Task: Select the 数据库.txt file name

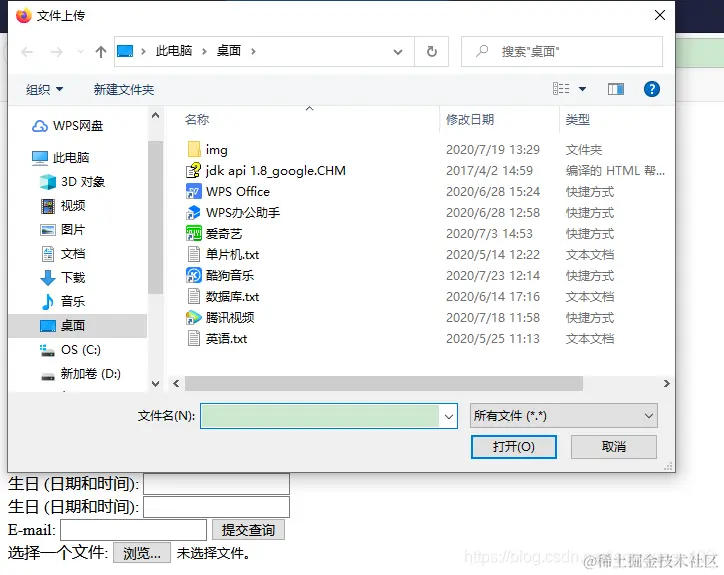Action: [232, 297]
